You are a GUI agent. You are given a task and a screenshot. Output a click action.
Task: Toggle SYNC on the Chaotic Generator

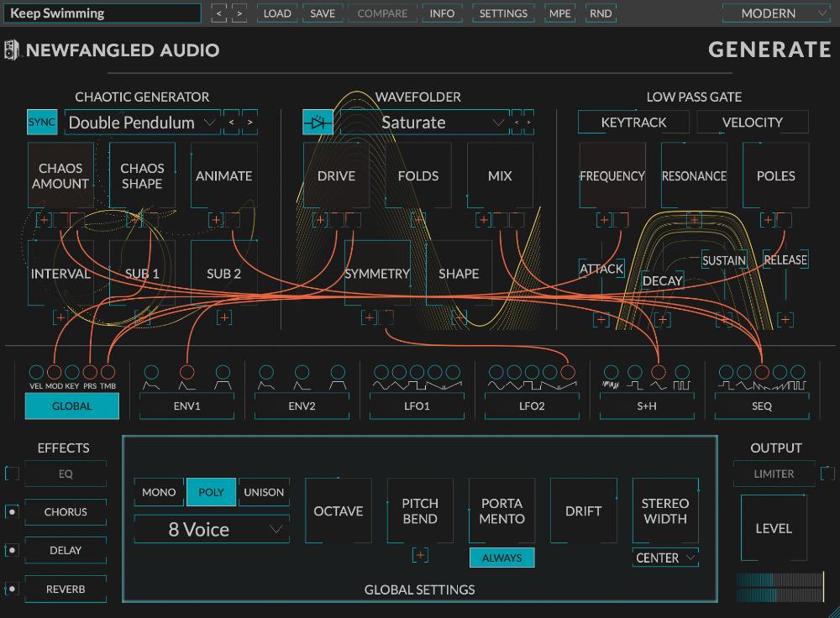(x=42, y=122)
